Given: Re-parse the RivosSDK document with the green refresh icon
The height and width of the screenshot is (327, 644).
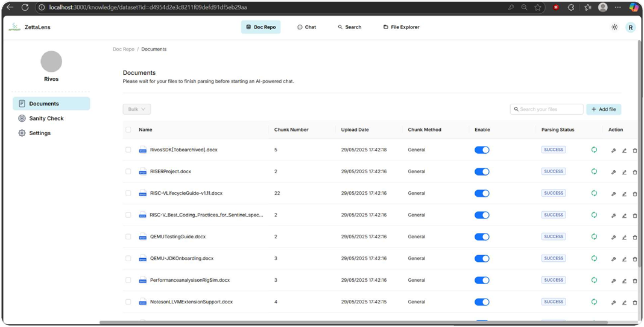Looking at the screenshot, I should [594, 150].
